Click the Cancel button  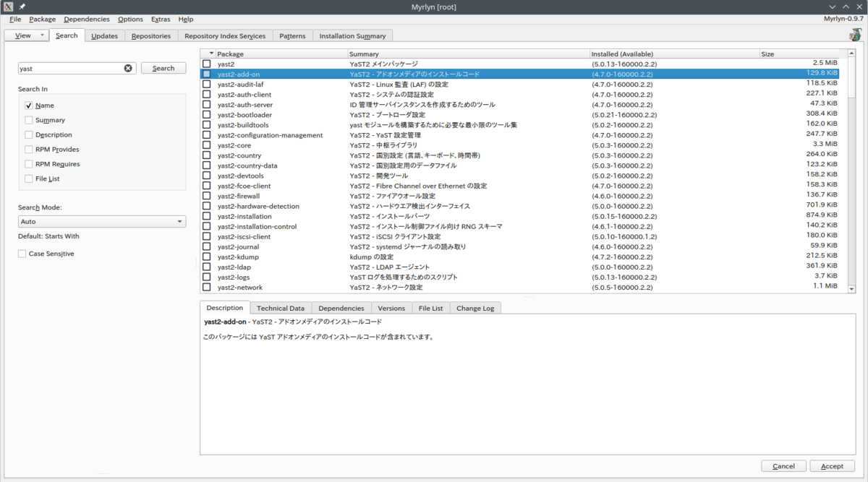pyautogui.click(x=784, y=466)
